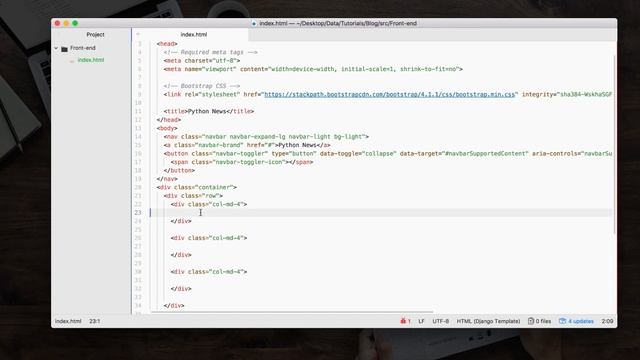This screenshot has width=640, height=360.
Task: Select the Front-end folder icon
Action: coord(64,49)
